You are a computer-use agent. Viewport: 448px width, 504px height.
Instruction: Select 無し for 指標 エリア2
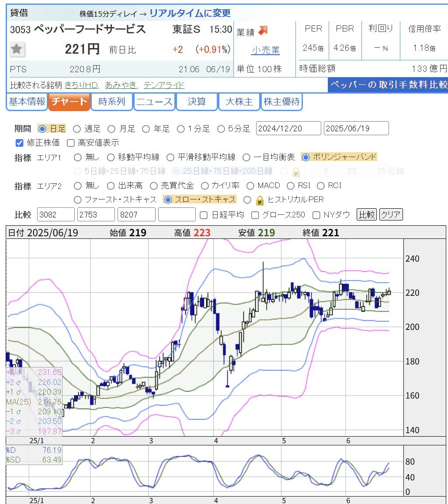coord(78,186)
